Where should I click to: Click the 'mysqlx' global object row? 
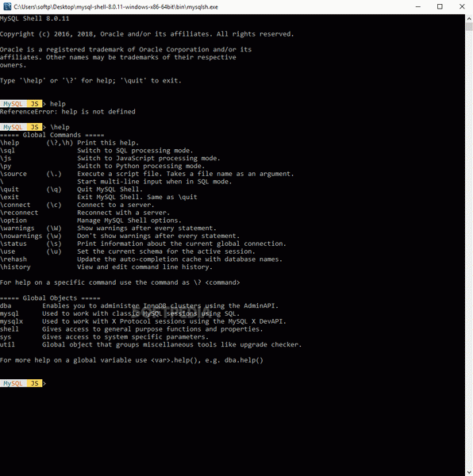143,321
